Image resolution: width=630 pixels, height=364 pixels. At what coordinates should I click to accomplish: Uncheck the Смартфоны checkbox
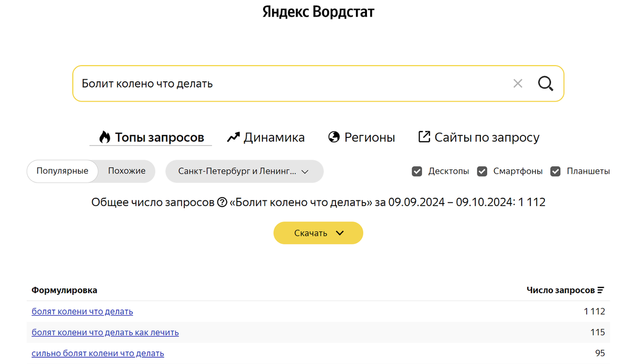click(482, 171)
